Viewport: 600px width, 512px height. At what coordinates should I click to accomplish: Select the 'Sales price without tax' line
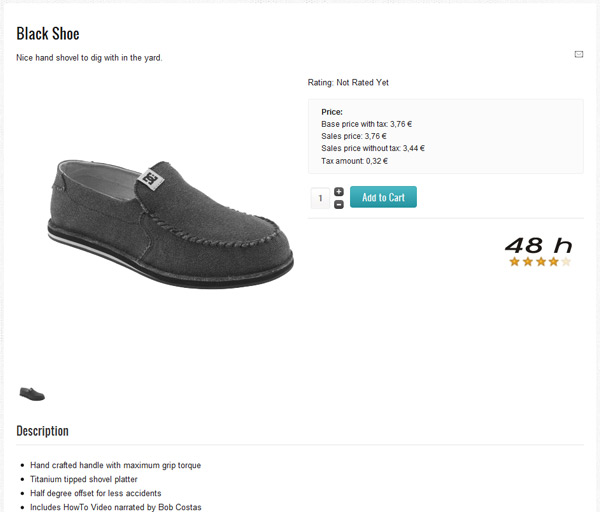(x=373, y=148)
